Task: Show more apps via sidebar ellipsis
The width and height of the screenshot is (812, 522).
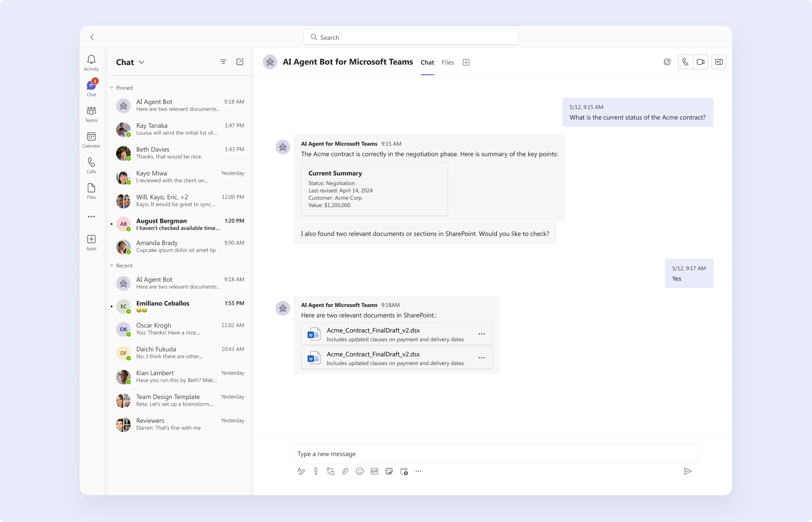Action: (x=91, y=217)
